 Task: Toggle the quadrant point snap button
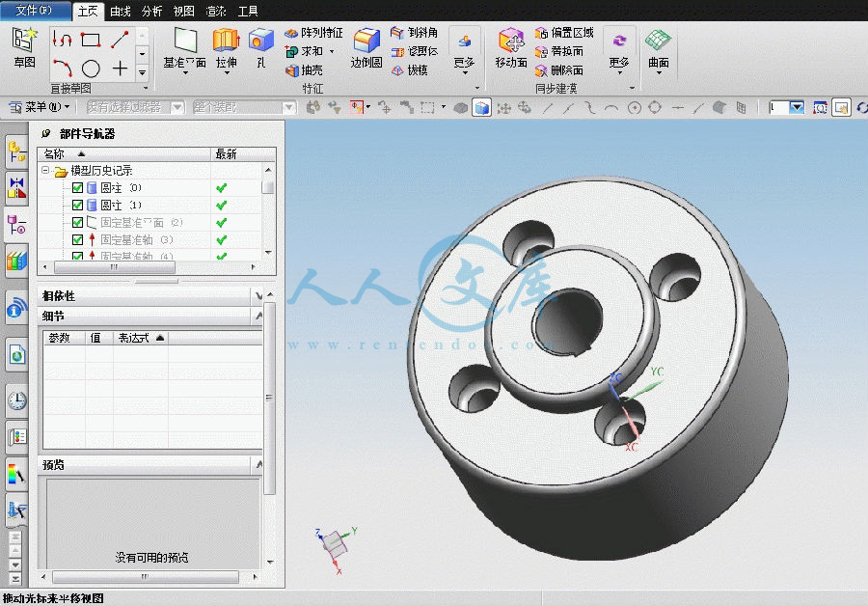tap(655, 107)
